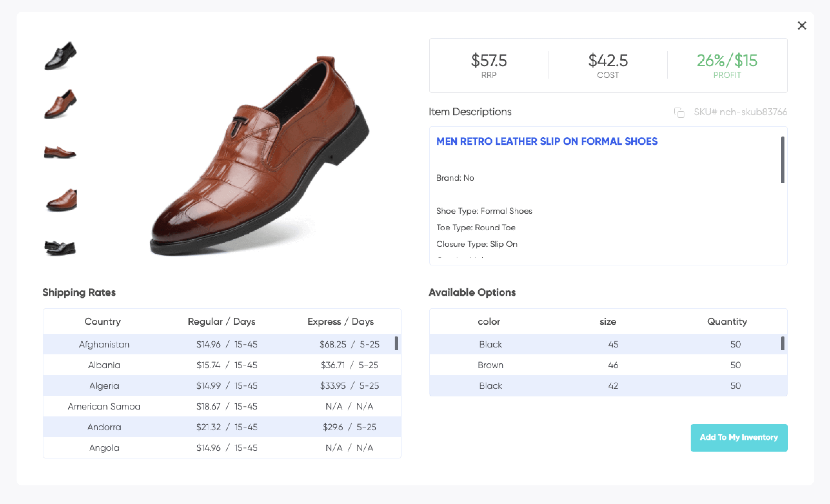Select the black loafer thumbnail
The height and width of the screenshot is (504, 830).
tap(60, 56)
